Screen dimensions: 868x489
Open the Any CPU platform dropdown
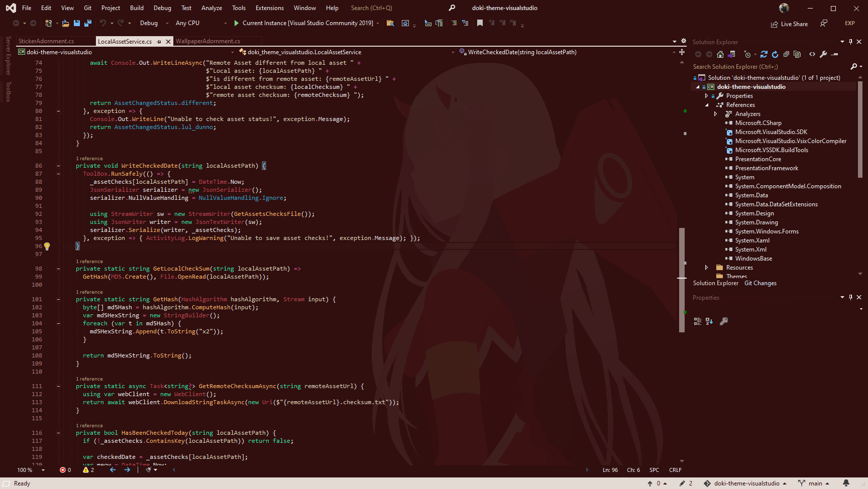pyautogui.click(x=201, y=23)
